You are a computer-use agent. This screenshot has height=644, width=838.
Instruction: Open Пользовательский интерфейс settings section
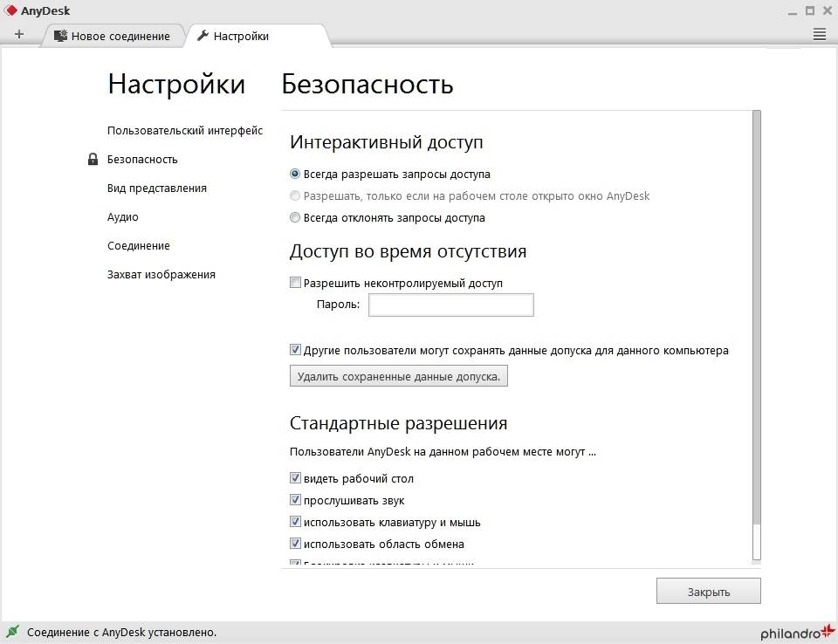[x=184, y=131]
